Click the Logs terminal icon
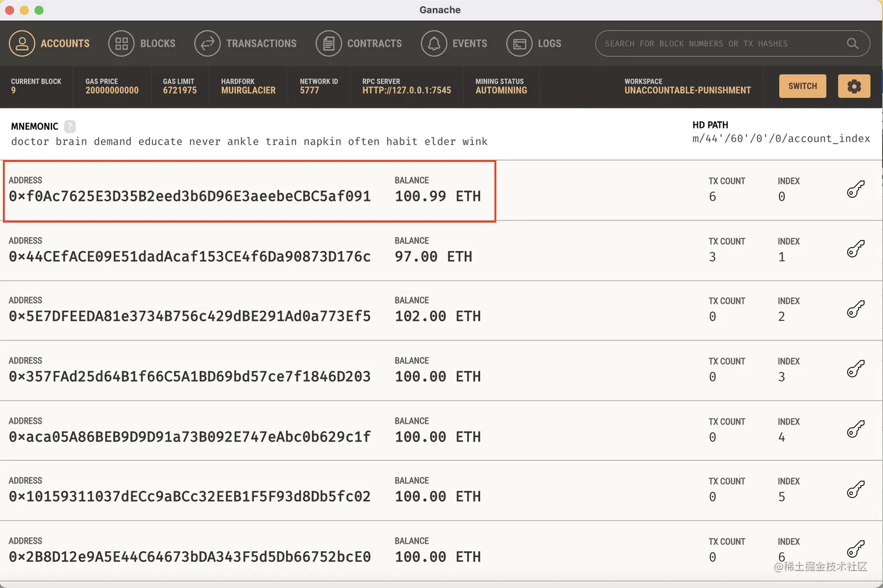The image size is (883, 588). (519, 44)
